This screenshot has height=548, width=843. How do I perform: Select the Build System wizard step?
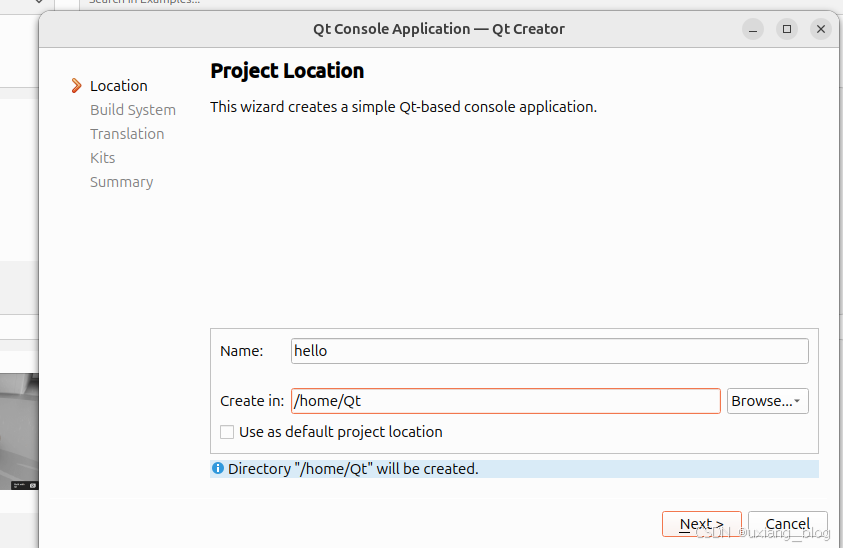[x=133, y=110]
